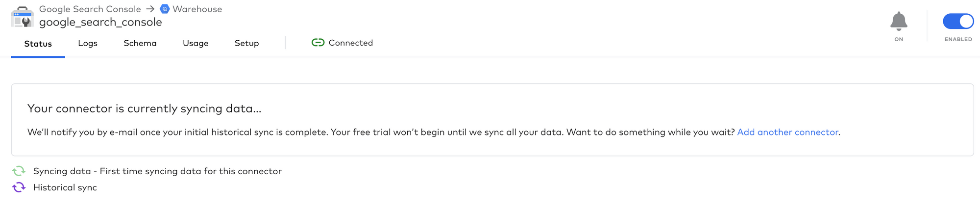Select the Syncing data status row
Image resolution: width=980 pixels, height=211 pixels.
pyautogui.click(x=147, y=171)
